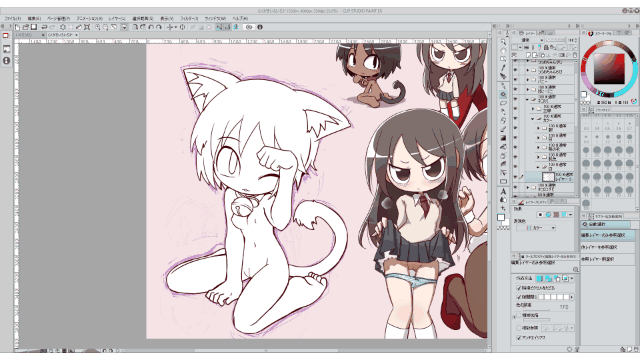Click the Redo arrow in the command bar

(x=52, y=27)
